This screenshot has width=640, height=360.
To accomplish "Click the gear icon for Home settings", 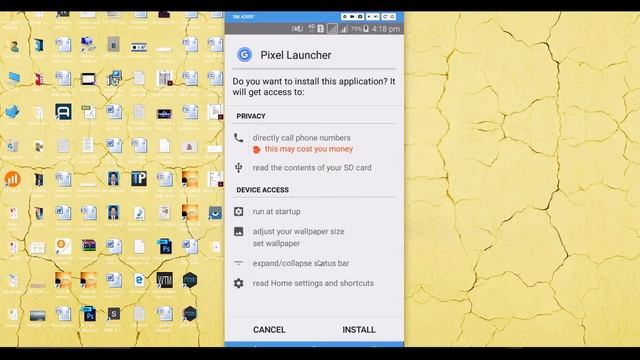I will tap(238, 283).
